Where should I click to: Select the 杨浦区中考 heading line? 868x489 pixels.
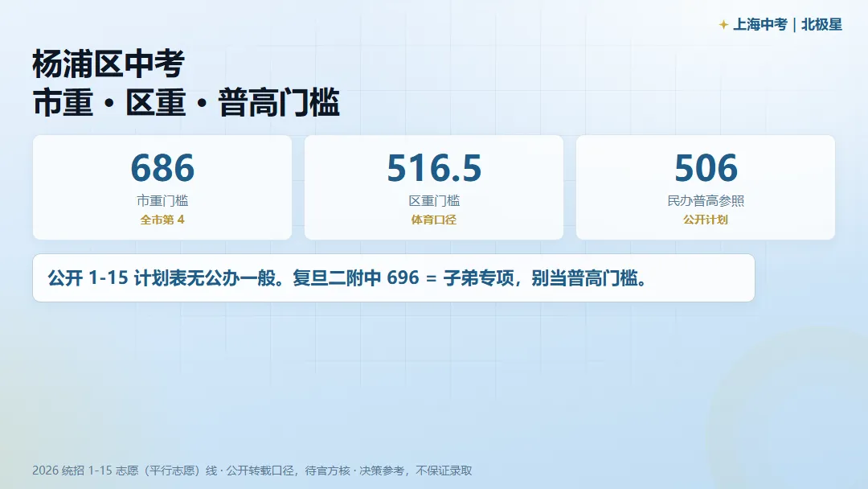(108, 64)
